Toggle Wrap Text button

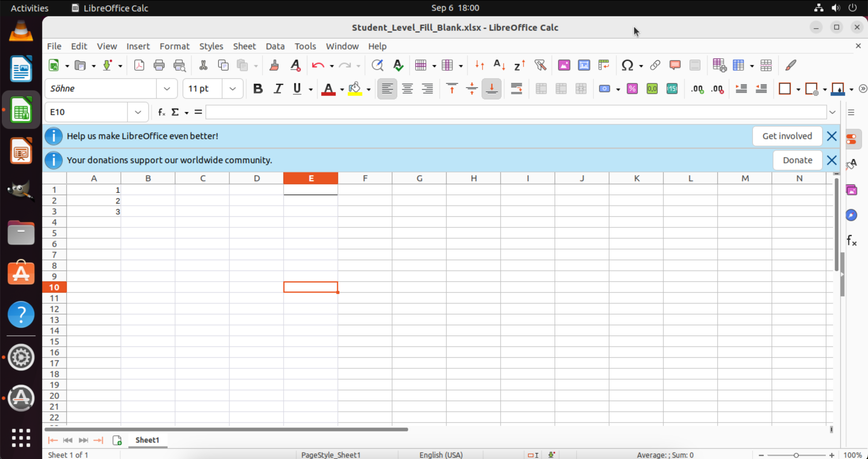pyautogui.click(x=516, y=89)
